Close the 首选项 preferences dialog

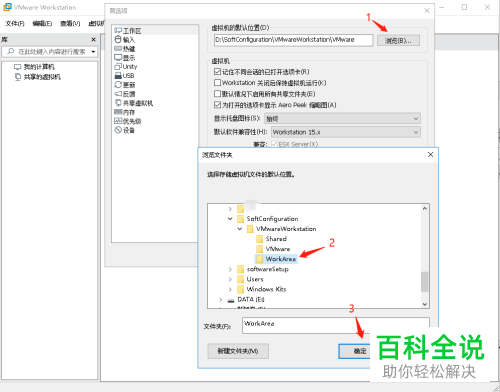pos(427,11)
